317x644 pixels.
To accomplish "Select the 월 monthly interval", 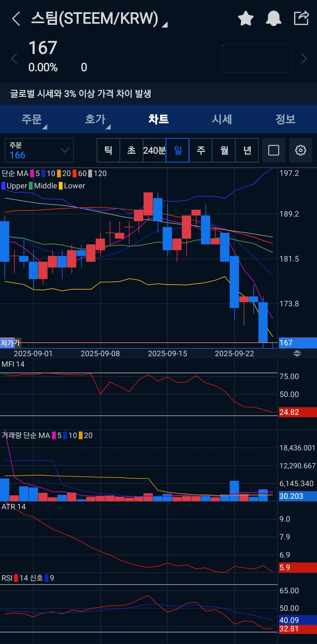I will (224, 150).
